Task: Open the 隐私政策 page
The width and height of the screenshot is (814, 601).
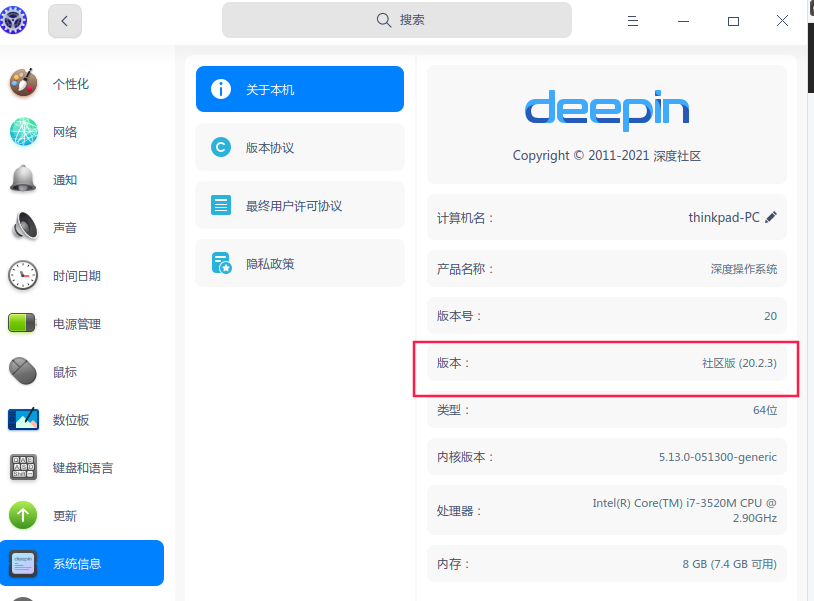Action: tap(300, 263)
